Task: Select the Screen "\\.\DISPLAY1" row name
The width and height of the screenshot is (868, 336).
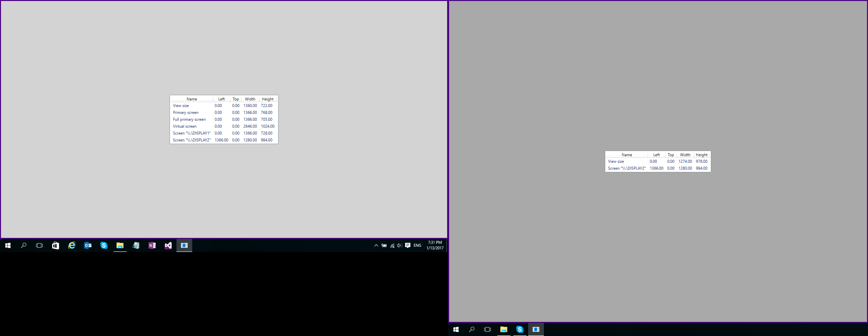Action: tap(192, 133)
